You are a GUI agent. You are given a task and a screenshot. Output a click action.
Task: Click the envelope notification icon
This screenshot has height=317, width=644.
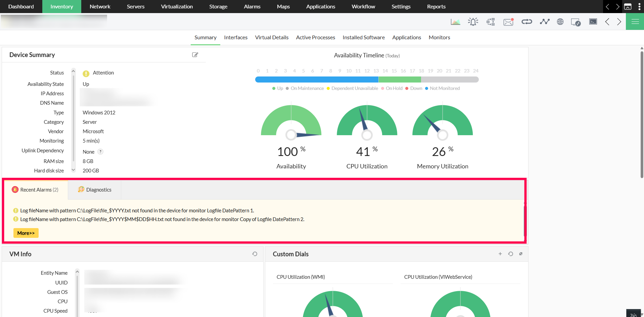[x=508, y=22]
